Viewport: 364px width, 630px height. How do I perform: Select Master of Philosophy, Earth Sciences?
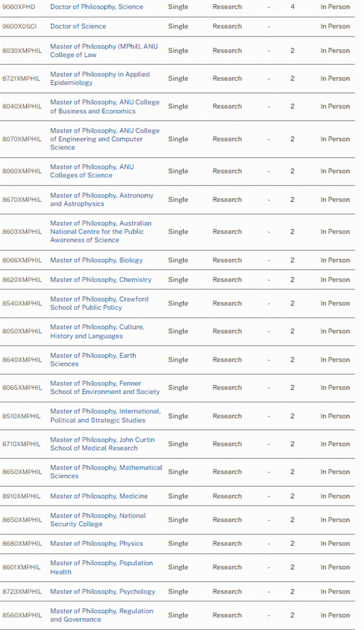[x=93, y=360]
